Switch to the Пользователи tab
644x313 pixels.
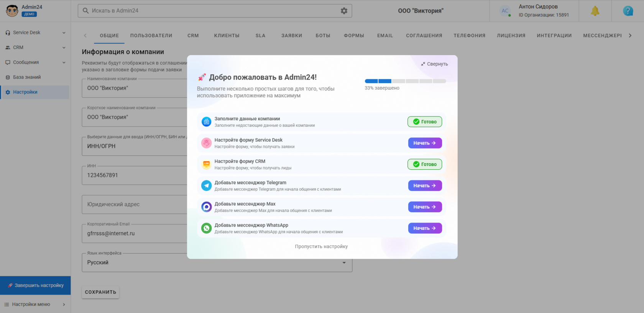[x=151, y=36]
